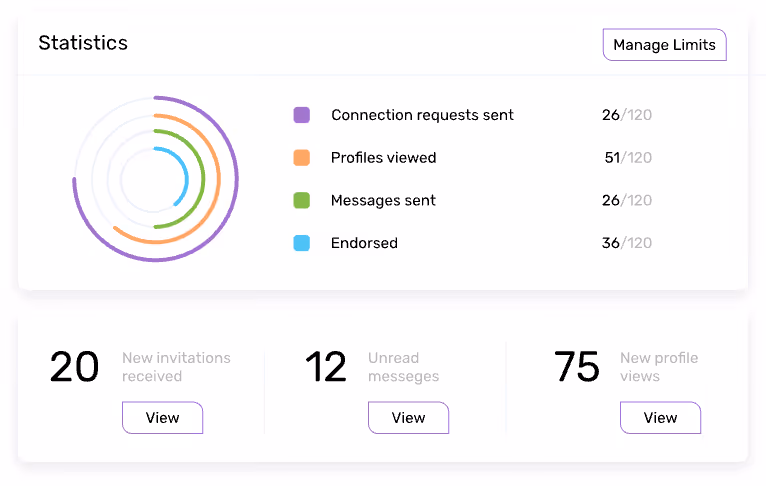Click the green ring of the chart

202,179
